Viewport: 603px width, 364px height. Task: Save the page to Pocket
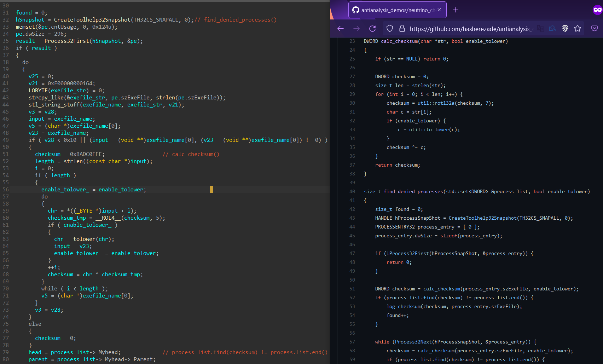tap(594, 29)
